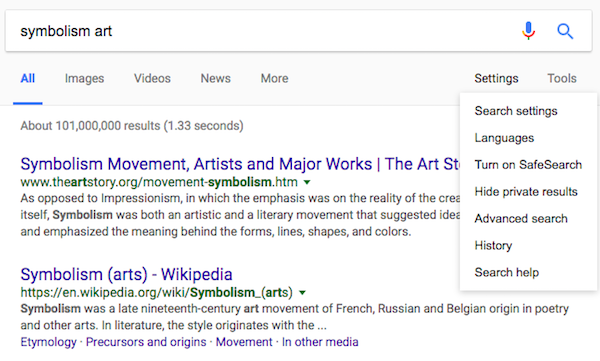Select the All results tab
The width and height of the screenshot is (600, 361).
28,78
